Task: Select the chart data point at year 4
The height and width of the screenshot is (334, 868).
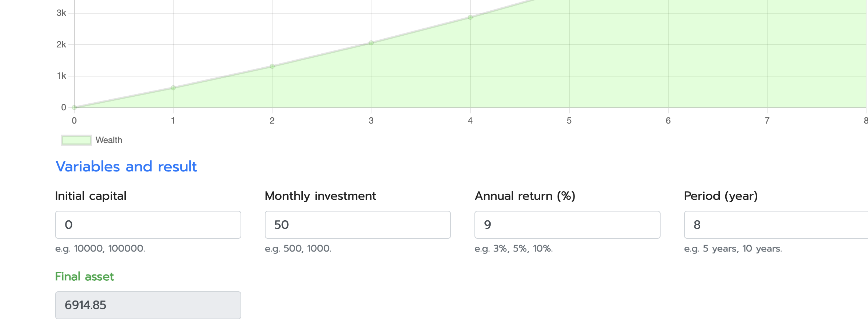Action: pos(470,17)
